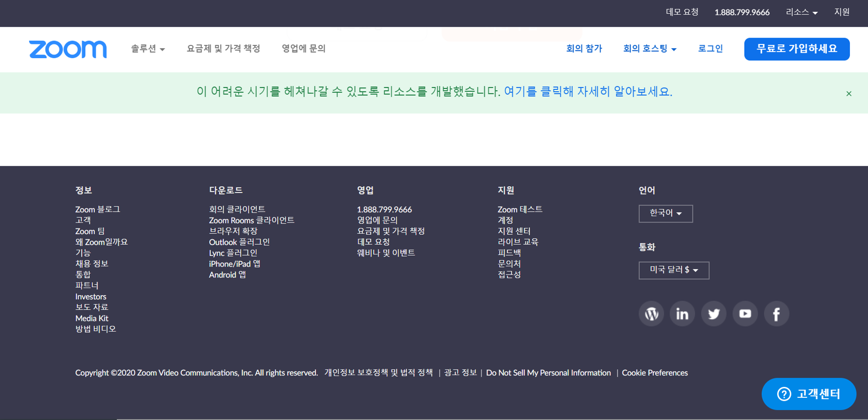Screen dimensions: 868x420
Task: Download the 회의 클라이언트
Action: coord(237,209)
